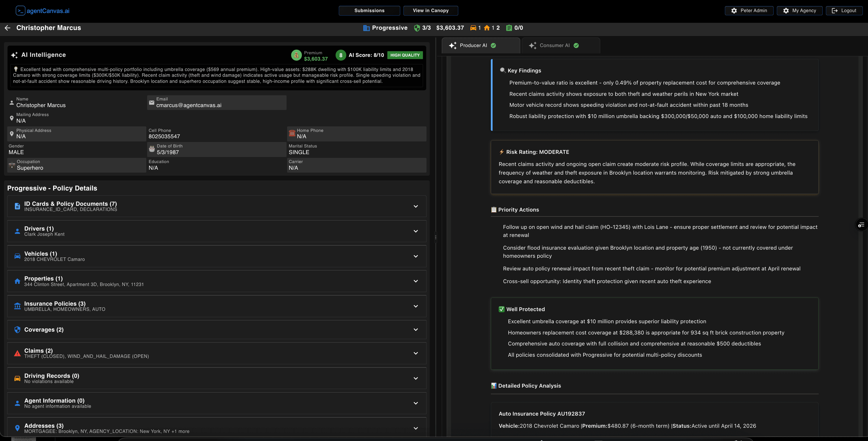868x441 pixels.
Task: Click the green AI score 8 badge
Action: pos(341,55)
